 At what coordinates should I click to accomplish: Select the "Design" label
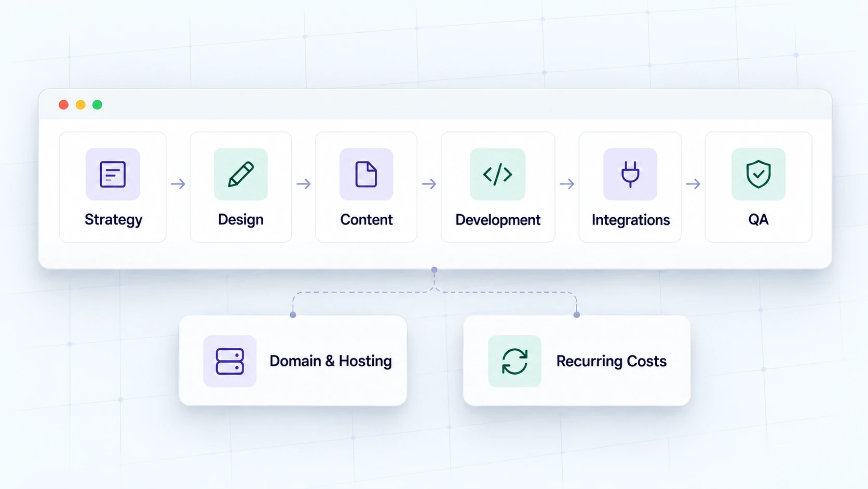point(241,220)
